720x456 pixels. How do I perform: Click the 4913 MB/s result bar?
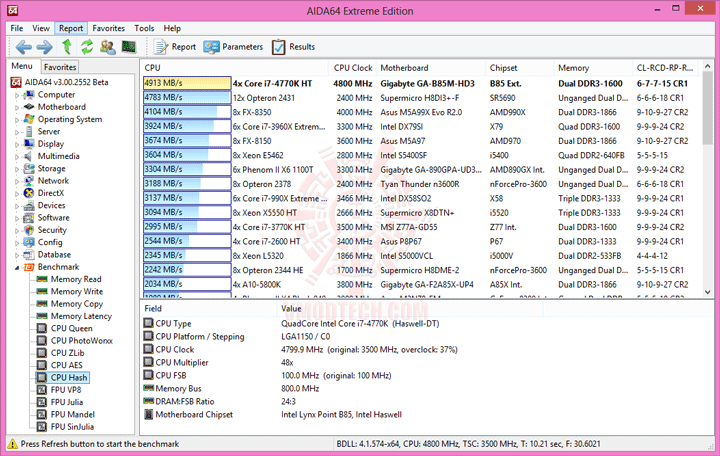pos(187,83)
